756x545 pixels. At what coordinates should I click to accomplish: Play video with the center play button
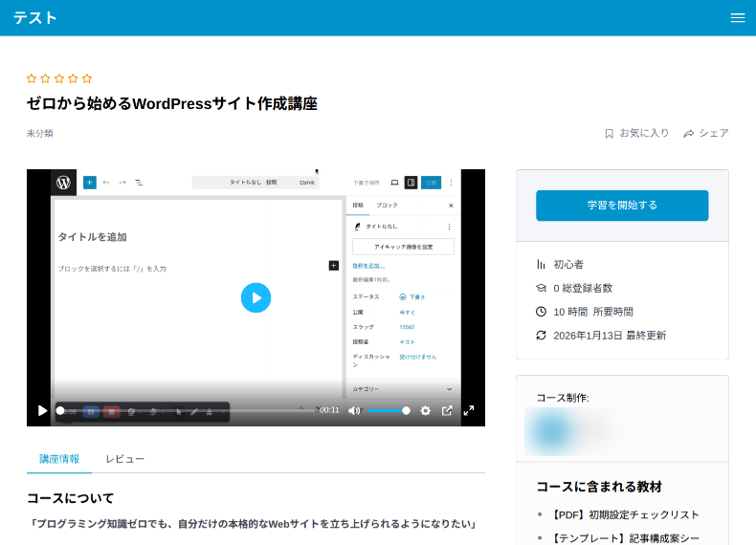[x=256, y=297]
